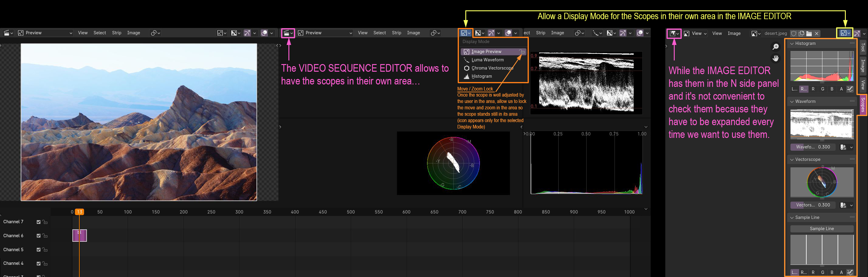
Task: Click the Sample Line button
Action: 822,228
